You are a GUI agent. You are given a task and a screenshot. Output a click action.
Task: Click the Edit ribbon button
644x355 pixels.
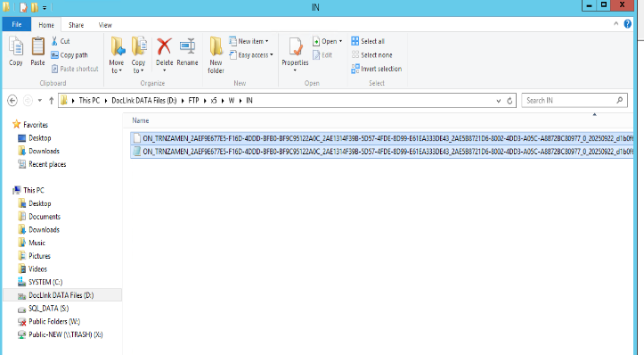322,55
